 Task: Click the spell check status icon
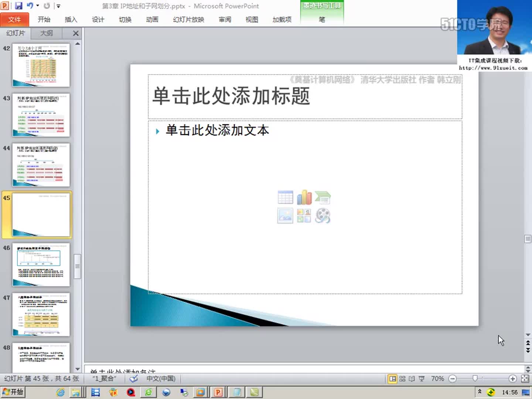(x=134, y=379)
